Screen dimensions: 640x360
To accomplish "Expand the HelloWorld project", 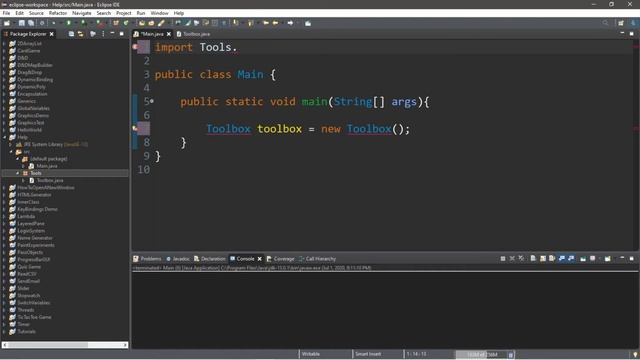I will [5, 130].
